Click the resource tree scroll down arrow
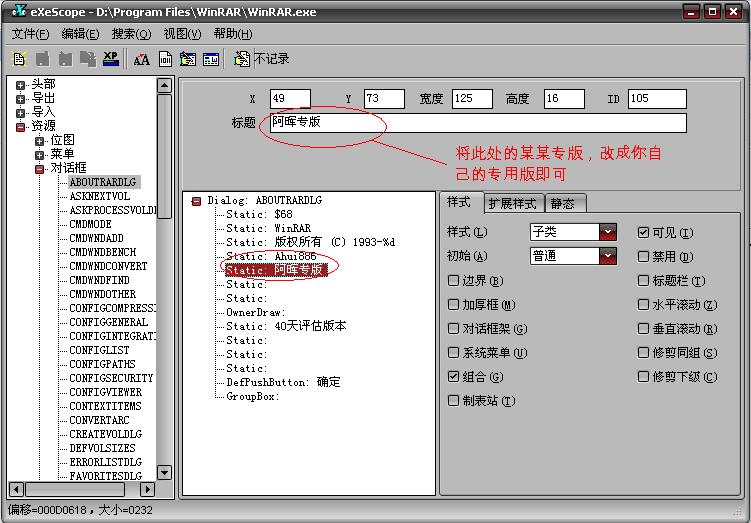Viewport: 751px width, 523px height. (164, 473)
